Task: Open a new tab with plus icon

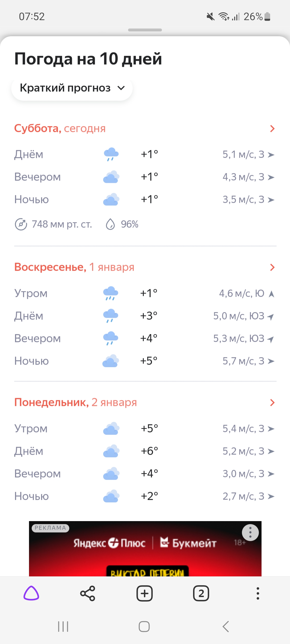Action: (144, 593)
